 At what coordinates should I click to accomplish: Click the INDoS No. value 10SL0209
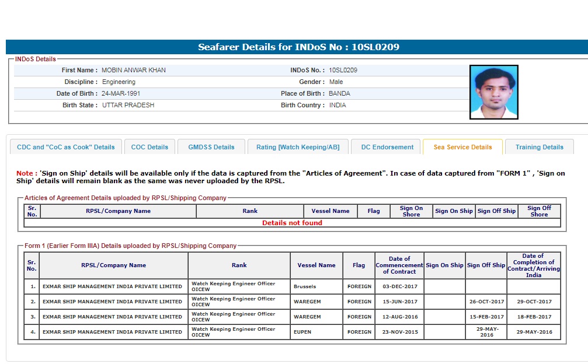343,70
